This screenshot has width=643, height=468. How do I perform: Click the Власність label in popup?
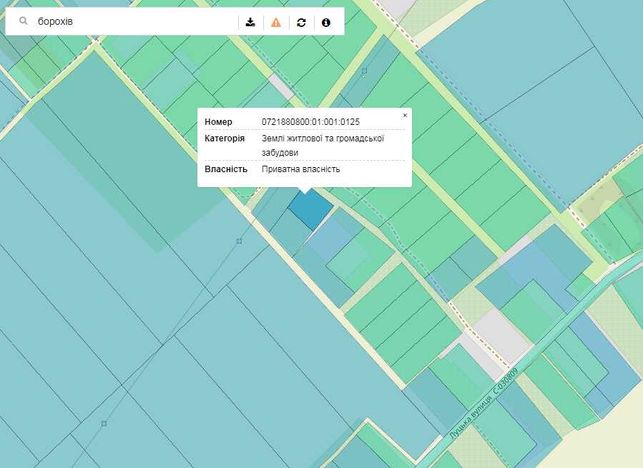coord(226,169)
